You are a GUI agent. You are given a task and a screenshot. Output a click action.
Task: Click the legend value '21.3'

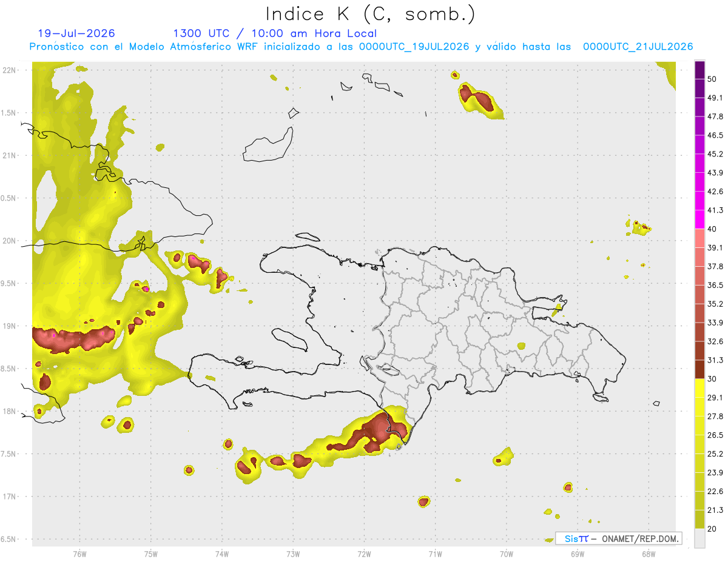pyautogui.click(x=715, y=510)
